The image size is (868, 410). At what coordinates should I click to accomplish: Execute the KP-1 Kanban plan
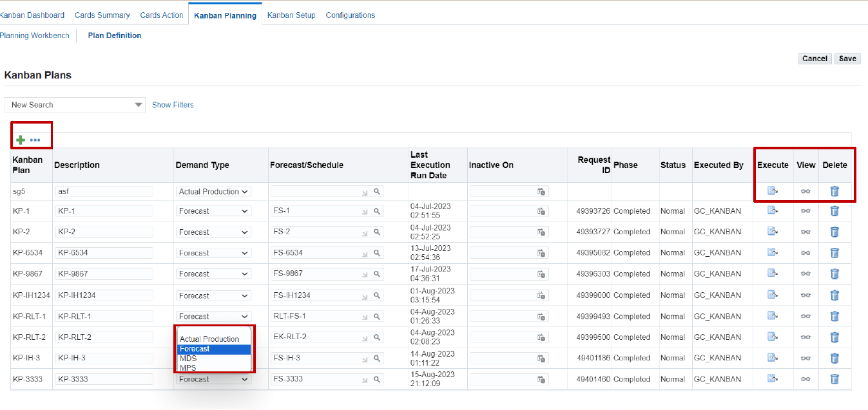pos(773,210)
